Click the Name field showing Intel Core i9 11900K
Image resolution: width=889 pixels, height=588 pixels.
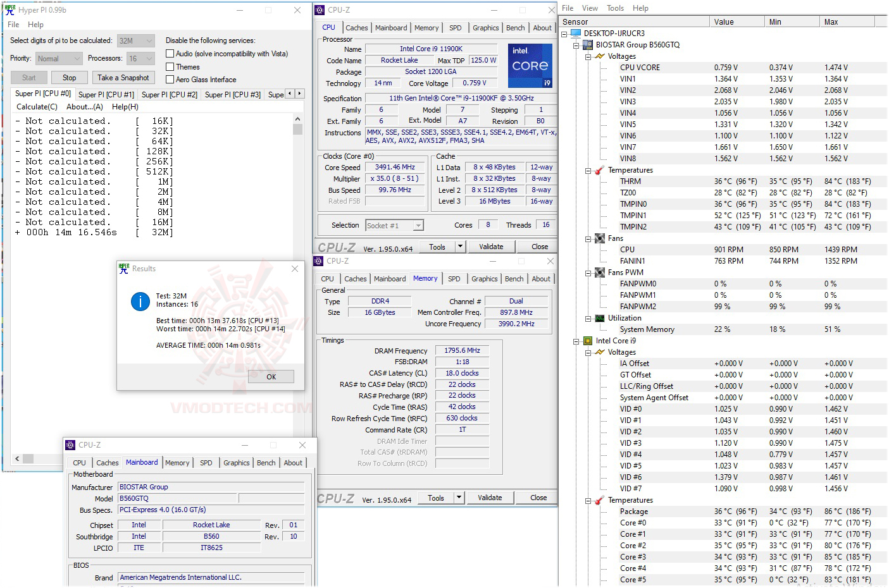431,49
